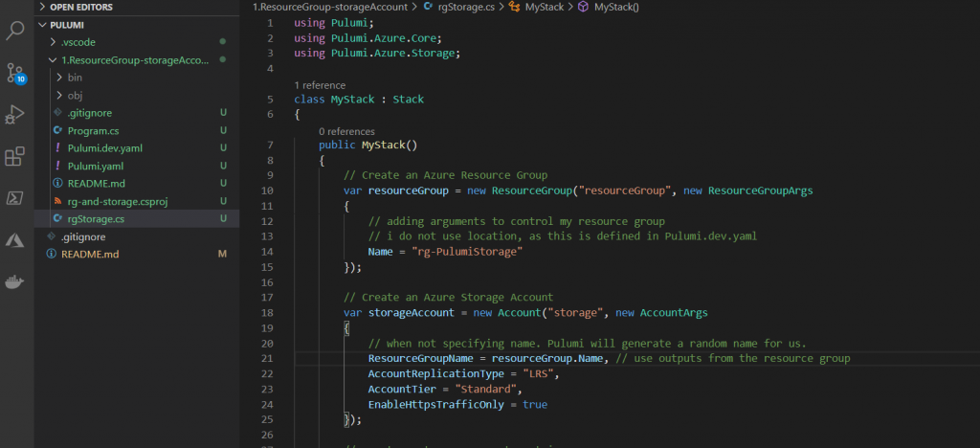This screenshot has height=448, width=980.
Task: Open the Search view in activity bar
Action: pos(15,30)
